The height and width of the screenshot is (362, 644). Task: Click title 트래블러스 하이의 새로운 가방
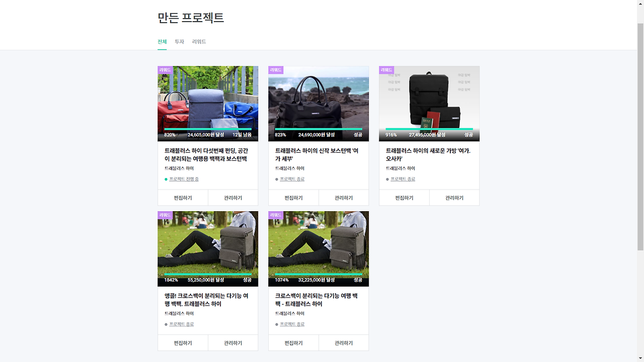coord(428,155)
